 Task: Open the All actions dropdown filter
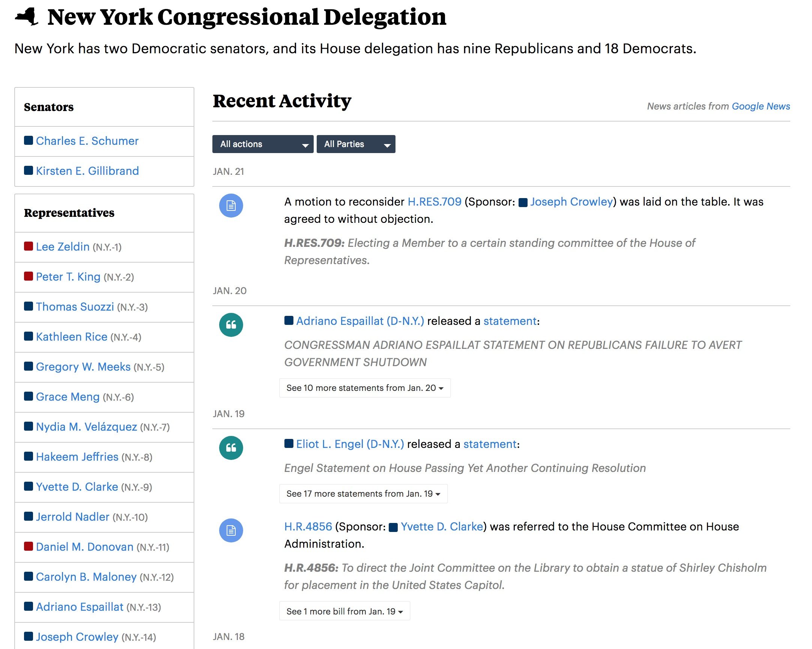coord(263,144)
